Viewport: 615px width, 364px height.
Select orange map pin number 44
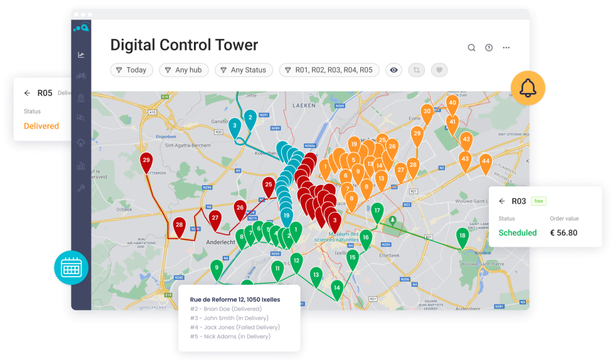pos(485,163)
